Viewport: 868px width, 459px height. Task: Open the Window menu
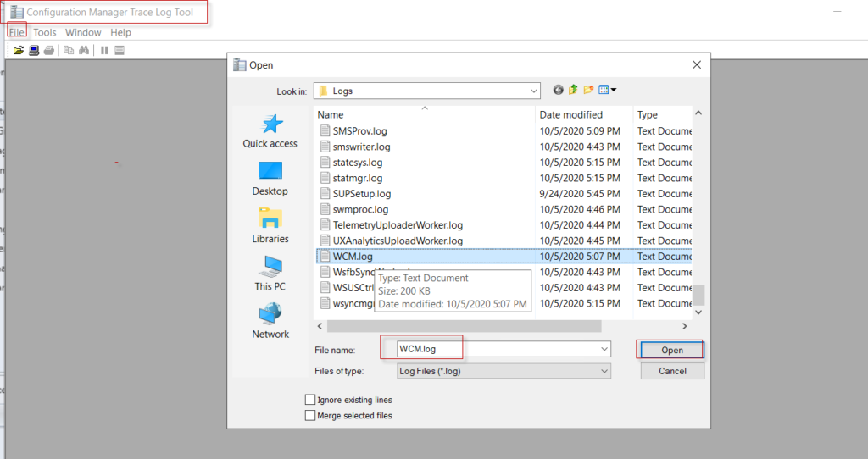point(83,32)
